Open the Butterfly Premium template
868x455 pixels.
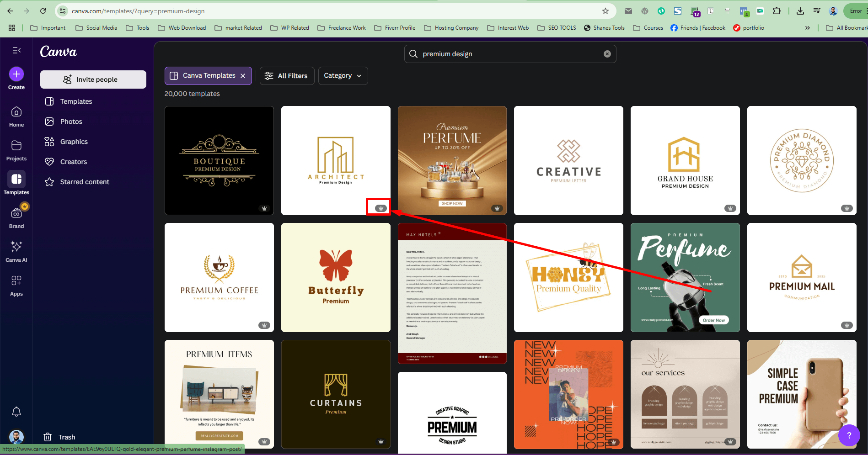(x=336, y=278)
